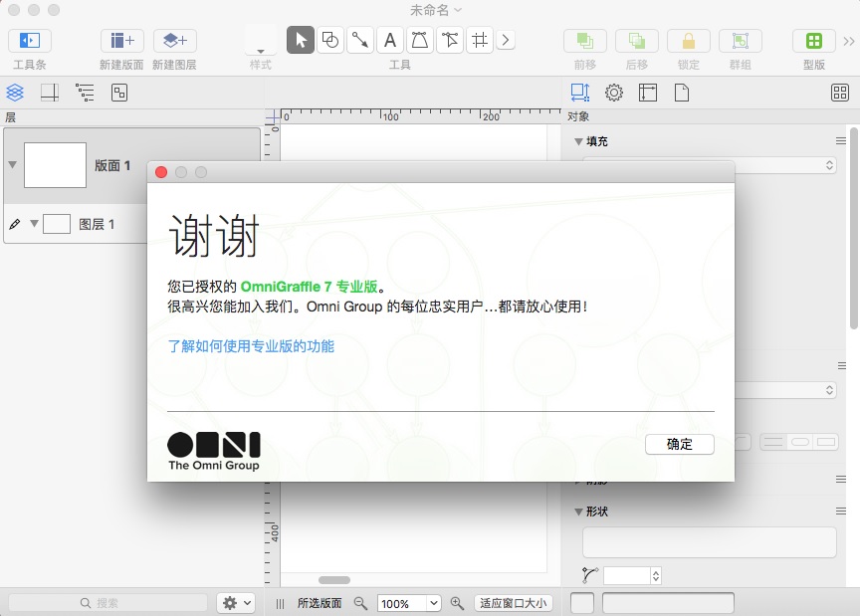Click the 后移 send backward icon
The width and height of the screenshot is (860, 616).
[x=636, y=41]
